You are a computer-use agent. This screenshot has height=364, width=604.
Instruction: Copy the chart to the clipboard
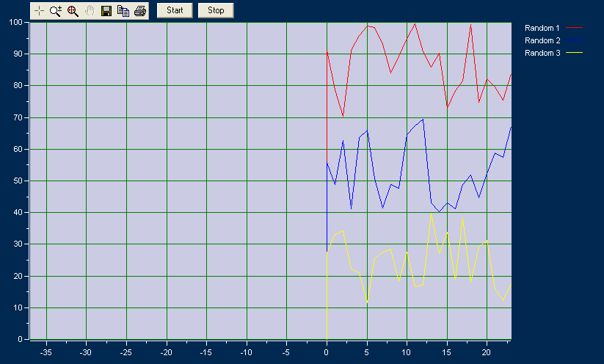[123, 11]
